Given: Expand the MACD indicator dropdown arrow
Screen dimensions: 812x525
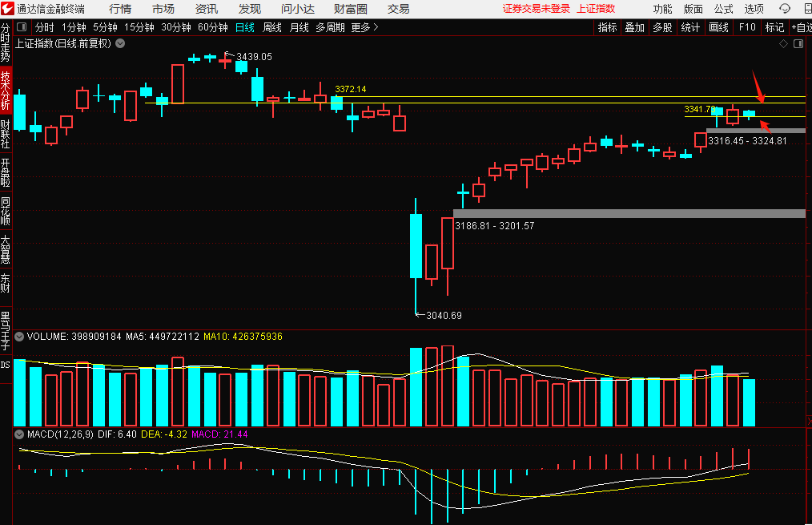Looking at the screenshot, I should pyautogui.click(x=19, y=434).
